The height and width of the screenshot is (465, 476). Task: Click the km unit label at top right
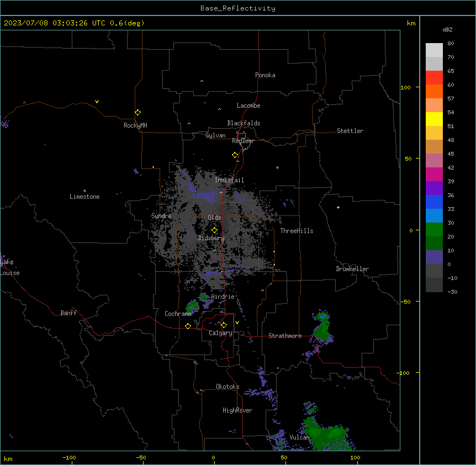[x=411, y=23]
